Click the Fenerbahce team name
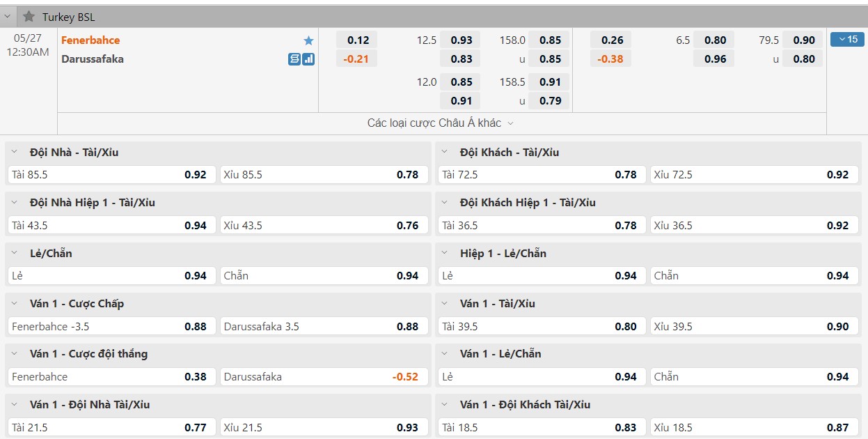868x439 pixels. tap(90, 40)
